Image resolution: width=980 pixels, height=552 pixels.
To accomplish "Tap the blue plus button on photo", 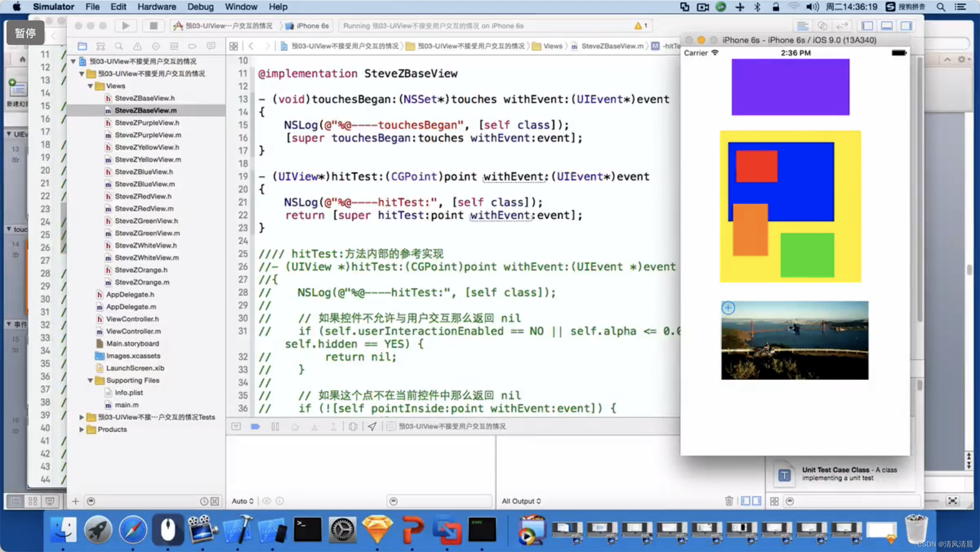I will point(728,308).
